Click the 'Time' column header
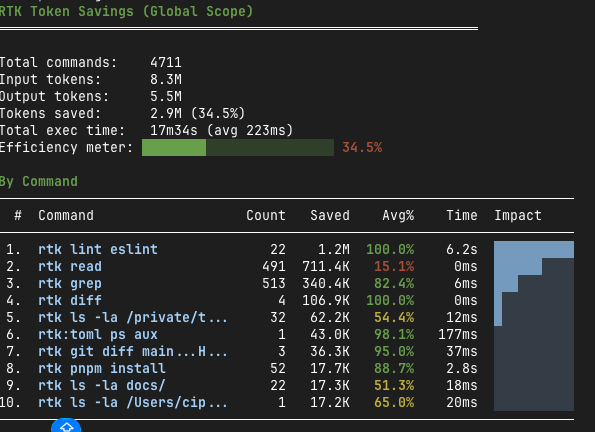 (462, 215)
